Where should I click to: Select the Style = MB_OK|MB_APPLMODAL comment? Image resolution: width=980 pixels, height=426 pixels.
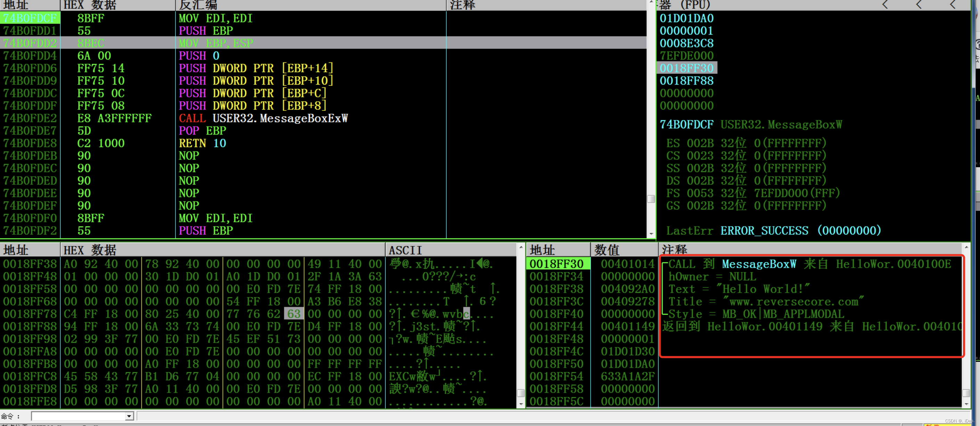click(x=756, y=314)
